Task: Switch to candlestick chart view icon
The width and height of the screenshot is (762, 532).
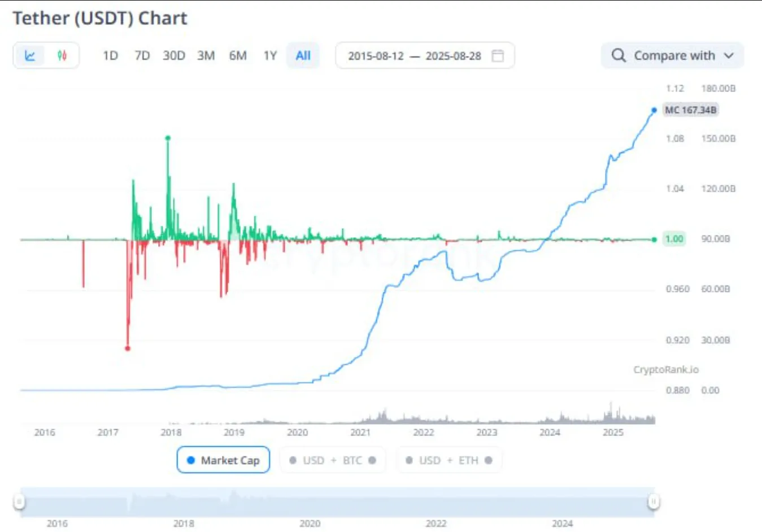Action: pos(62,55)
